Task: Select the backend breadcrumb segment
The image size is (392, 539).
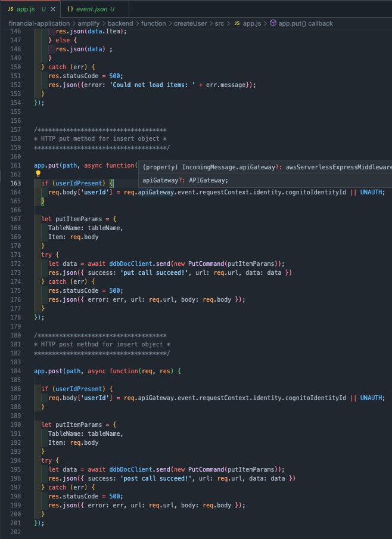Action: pos(120,23)
